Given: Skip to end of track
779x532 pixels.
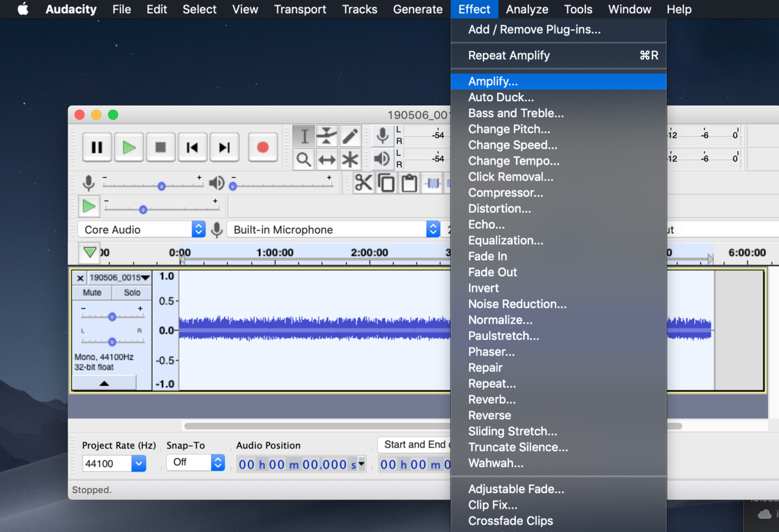Looking at the screenshot, I should 224,147.
